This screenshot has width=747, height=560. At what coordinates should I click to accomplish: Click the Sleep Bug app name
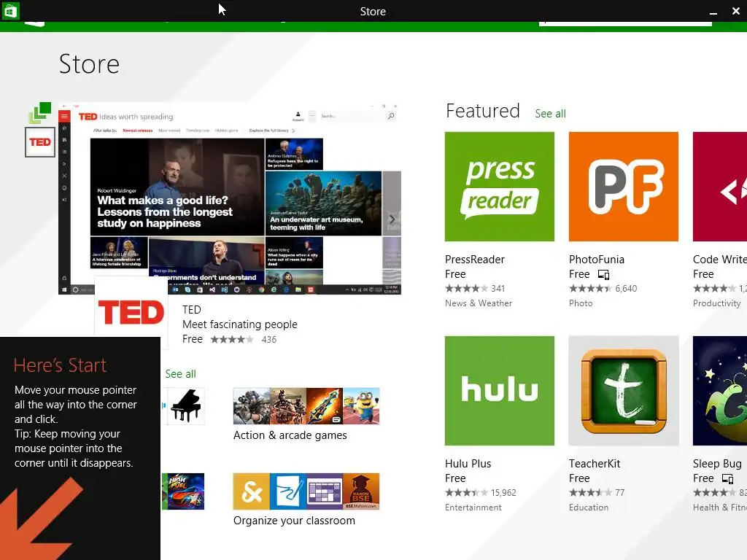coord(717,464)
